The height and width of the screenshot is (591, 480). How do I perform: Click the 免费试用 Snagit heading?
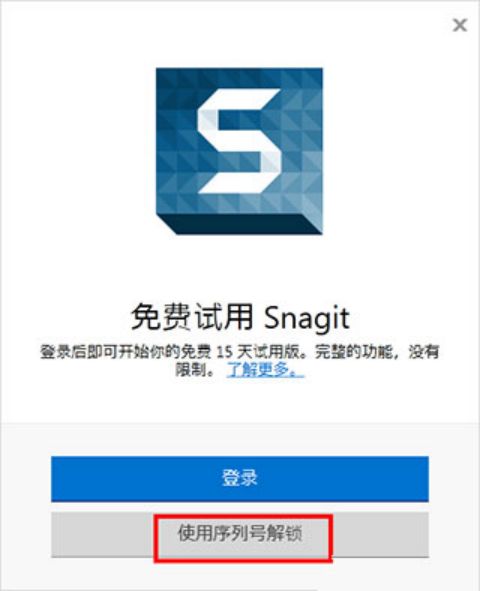(x=240, y=318)
